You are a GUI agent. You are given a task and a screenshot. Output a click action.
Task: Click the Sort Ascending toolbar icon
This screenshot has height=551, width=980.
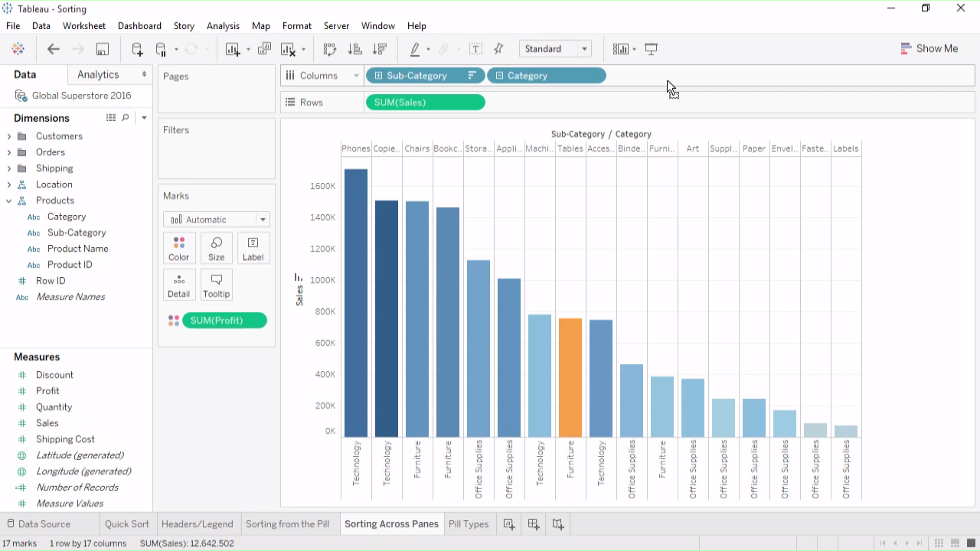tap(354, 49)
